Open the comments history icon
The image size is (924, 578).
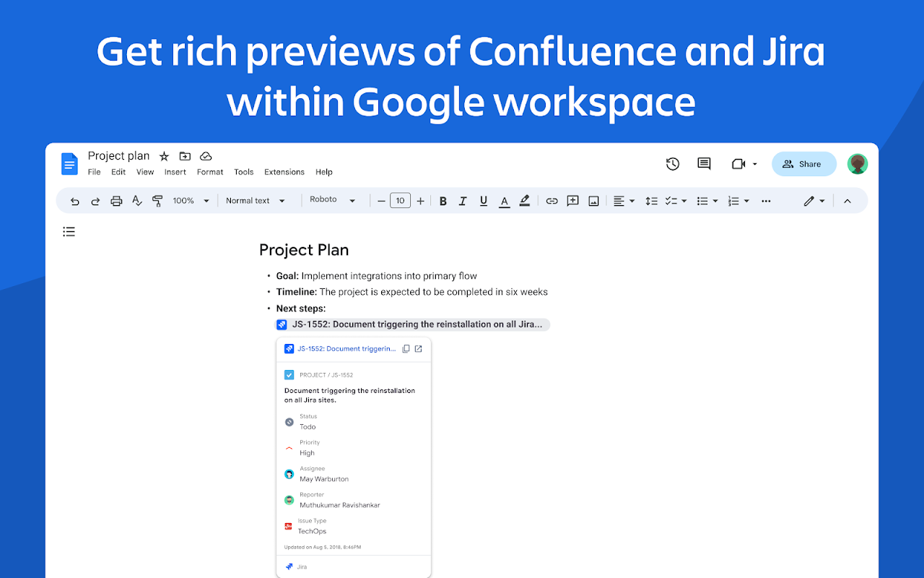(704, 164)
